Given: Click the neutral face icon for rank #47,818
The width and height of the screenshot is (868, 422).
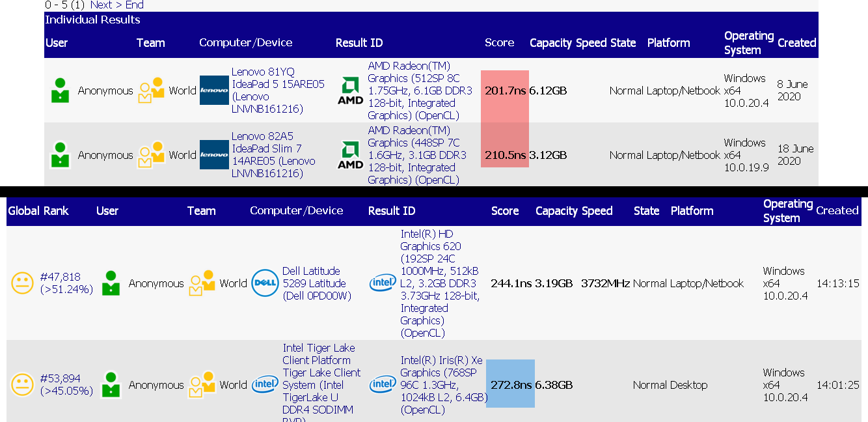Looking at the screenshot, I should pos(22,283).
